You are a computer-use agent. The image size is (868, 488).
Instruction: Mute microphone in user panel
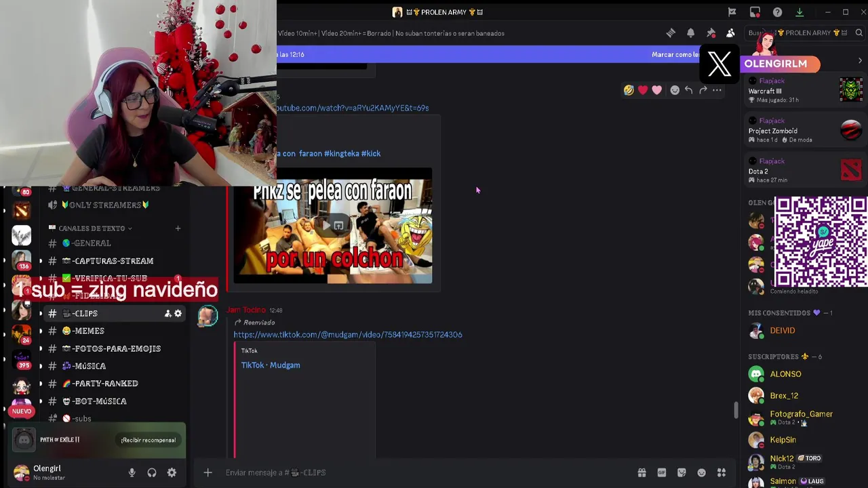coord(132,472)
